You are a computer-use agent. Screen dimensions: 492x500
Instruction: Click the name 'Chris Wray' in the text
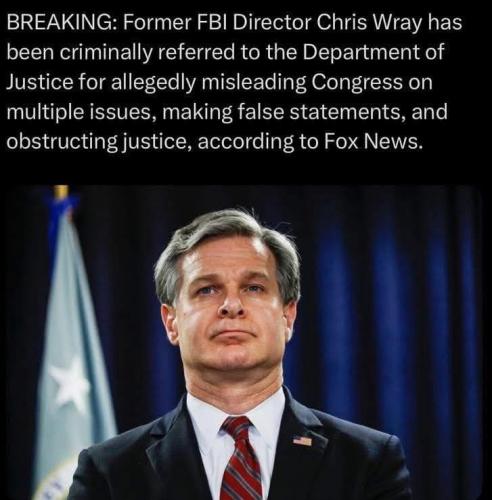point(367,23)
